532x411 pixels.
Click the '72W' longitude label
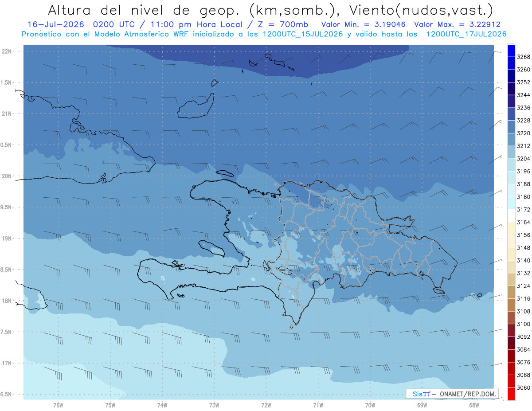pyautogui.click(x=266, y=405)
